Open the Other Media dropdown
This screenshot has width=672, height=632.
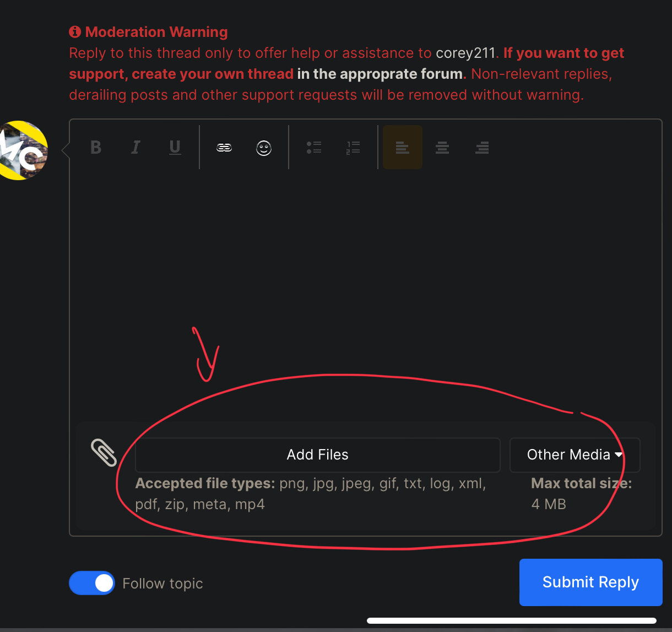click(x=575, y=455)
